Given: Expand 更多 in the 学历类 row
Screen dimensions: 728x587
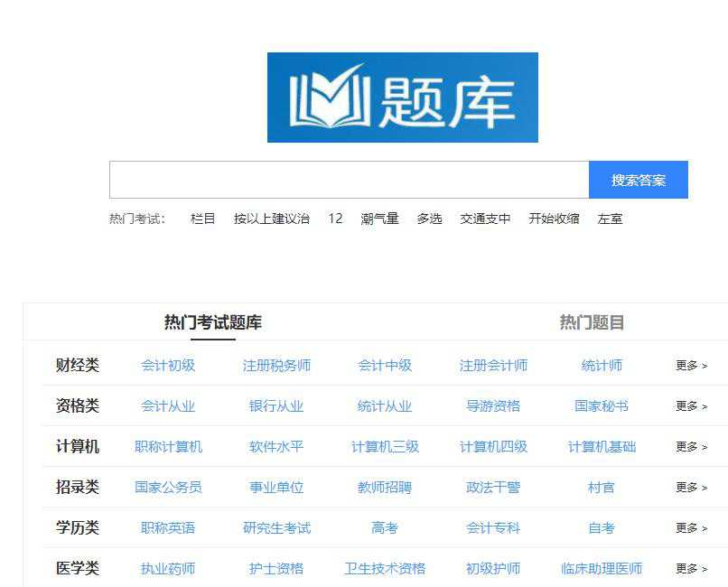Looking at the screenshot, I should pos(691,528).
